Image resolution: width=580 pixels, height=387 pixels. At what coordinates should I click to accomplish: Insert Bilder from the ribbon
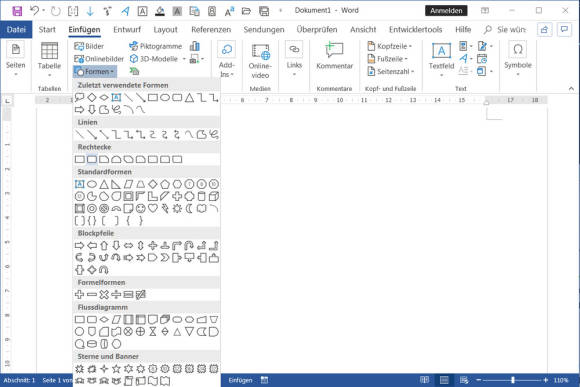[x=89, y=46]
